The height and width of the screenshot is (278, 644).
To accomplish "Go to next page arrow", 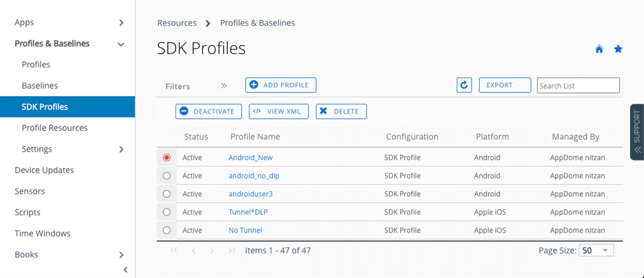I will coord(212,250).
